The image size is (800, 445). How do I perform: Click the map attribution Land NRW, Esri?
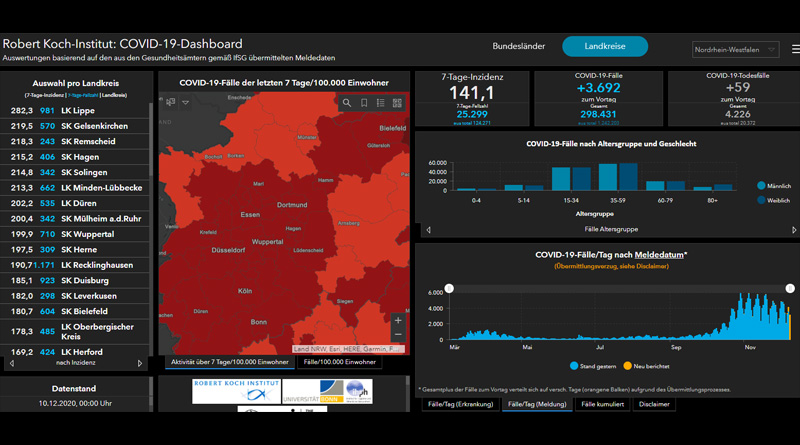click(348, 349)
